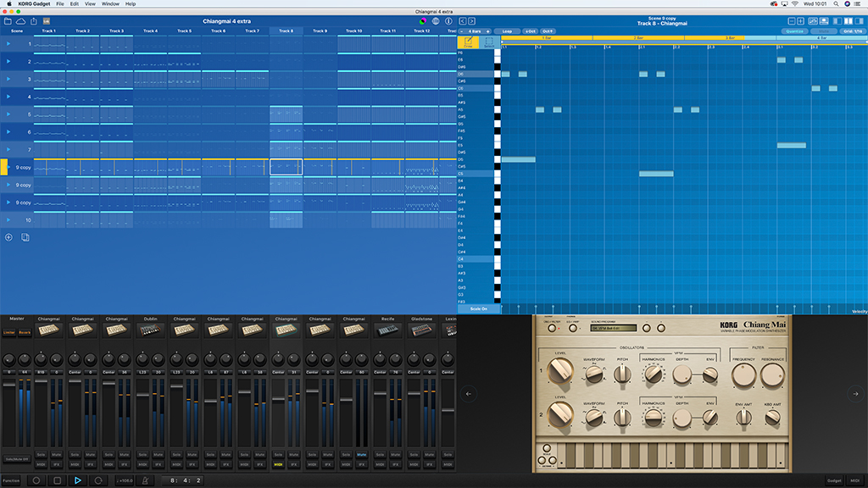Click the export share icon

click(x=34, y=21)
